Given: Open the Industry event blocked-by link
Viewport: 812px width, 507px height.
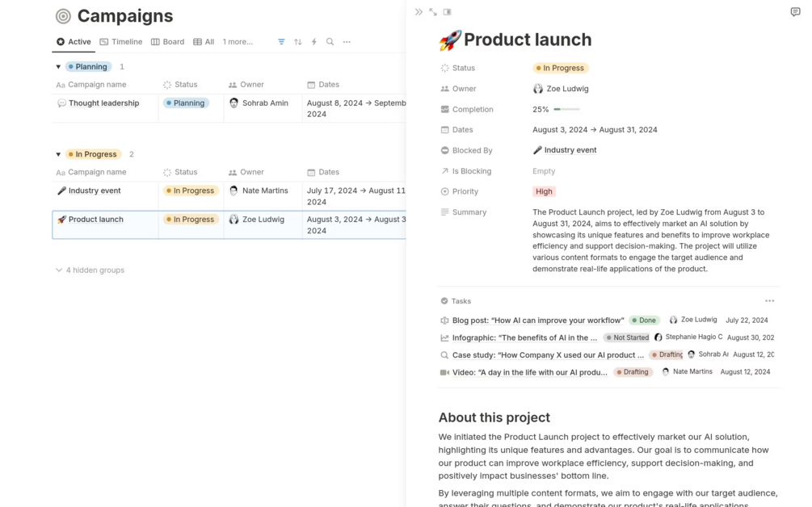Looking at the screenshot, I should click(x=570, y=150).
